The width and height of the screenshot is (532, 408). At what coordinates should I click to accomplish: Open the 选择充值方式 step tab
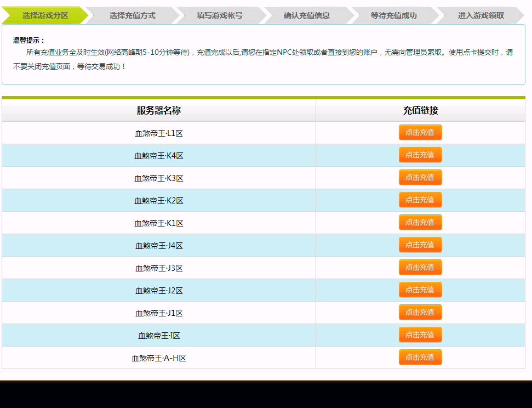(x=133, y=15)
